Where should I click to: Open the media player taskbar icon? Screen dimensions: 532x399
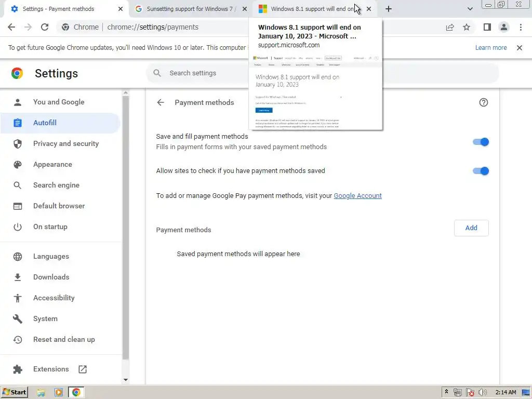(58, 393)
